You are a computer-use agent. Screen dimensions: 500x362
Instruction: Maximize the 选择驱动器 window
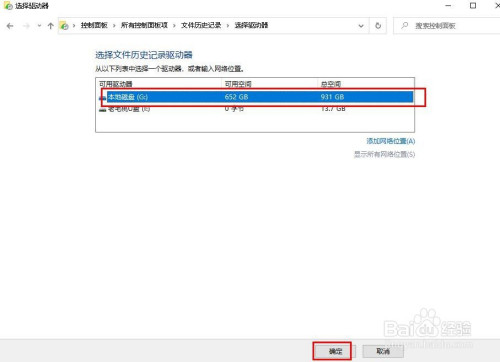point(473,6)
